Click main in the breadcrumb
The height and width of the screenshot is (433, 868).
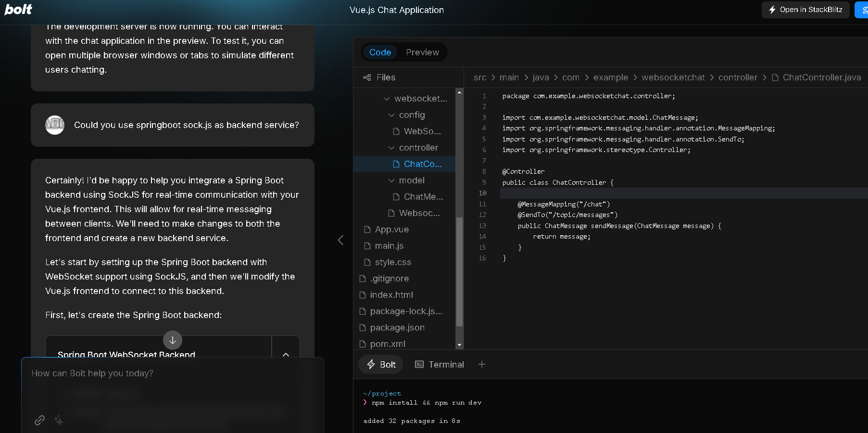point(509,77)
